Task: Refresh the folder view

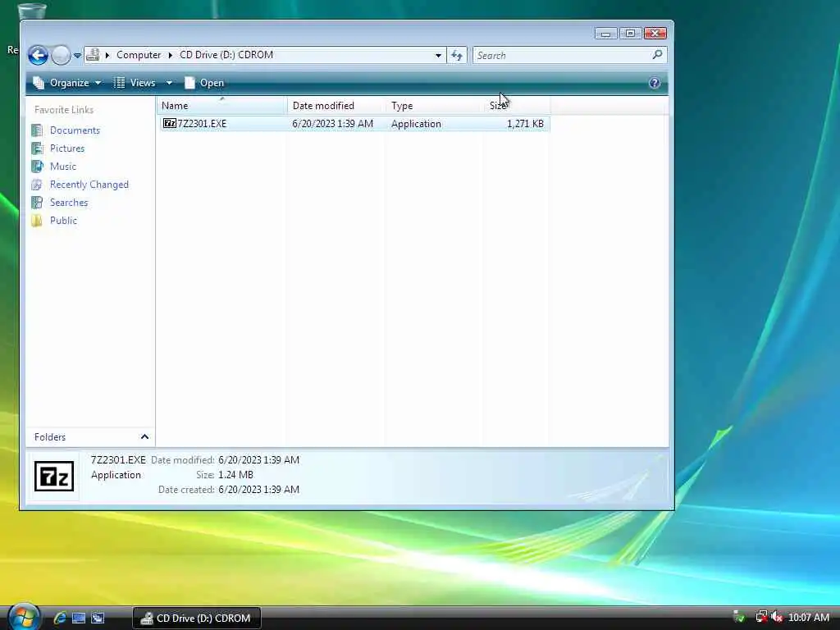Action: [x=457, y=55]
